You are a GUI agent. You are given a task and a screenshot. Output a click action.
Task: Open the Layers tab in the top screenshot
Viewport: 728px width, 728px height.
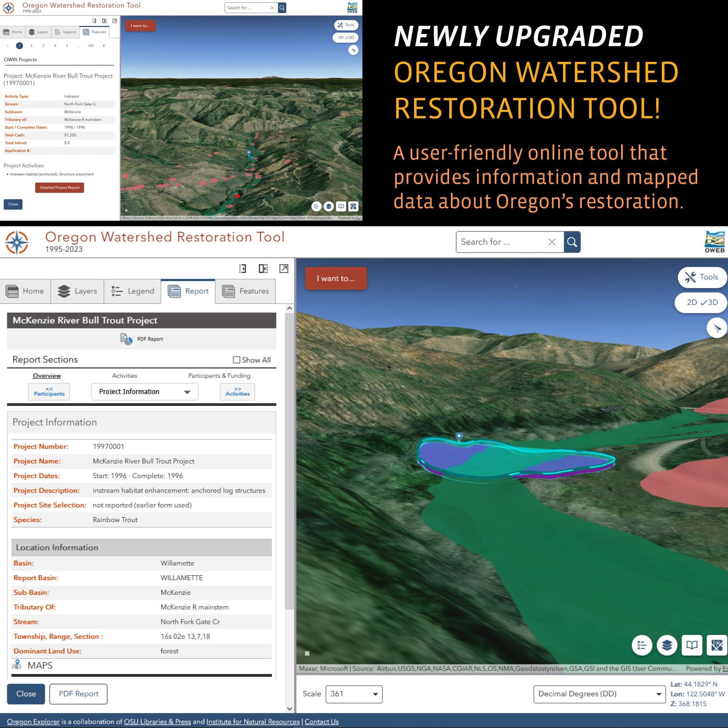(38, 32)
